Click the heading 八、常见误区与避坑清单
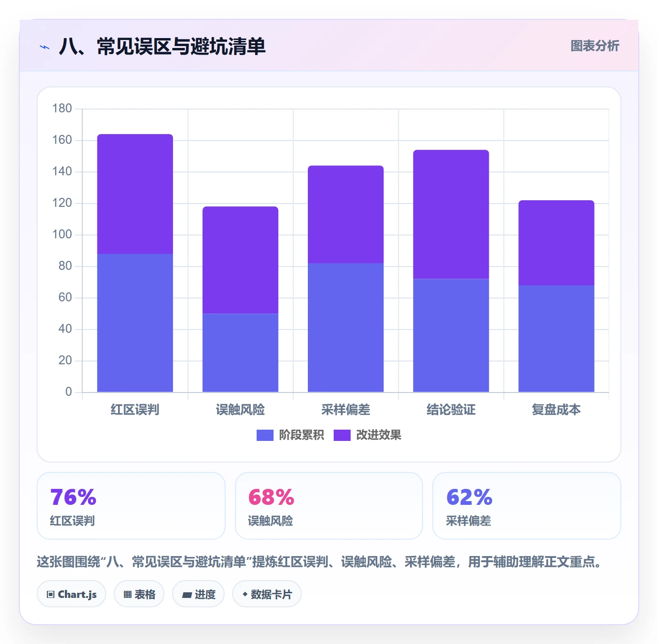 (162, 47)
